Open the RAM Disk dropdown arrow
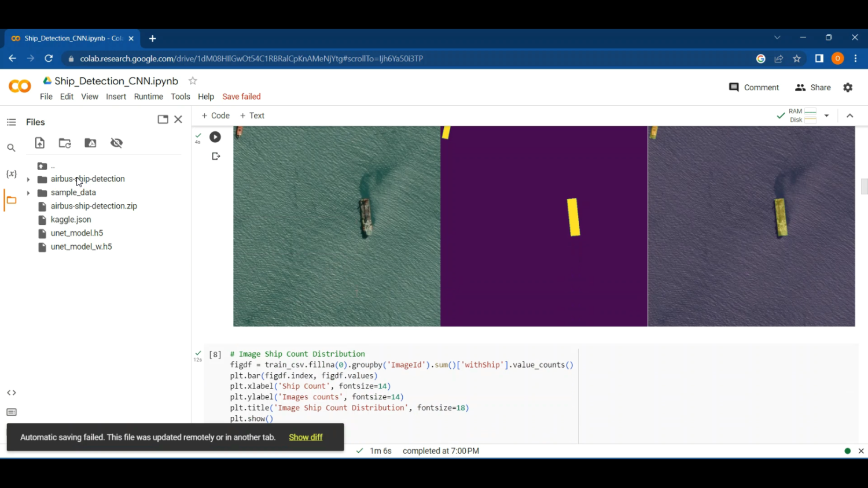 [826, 116]
